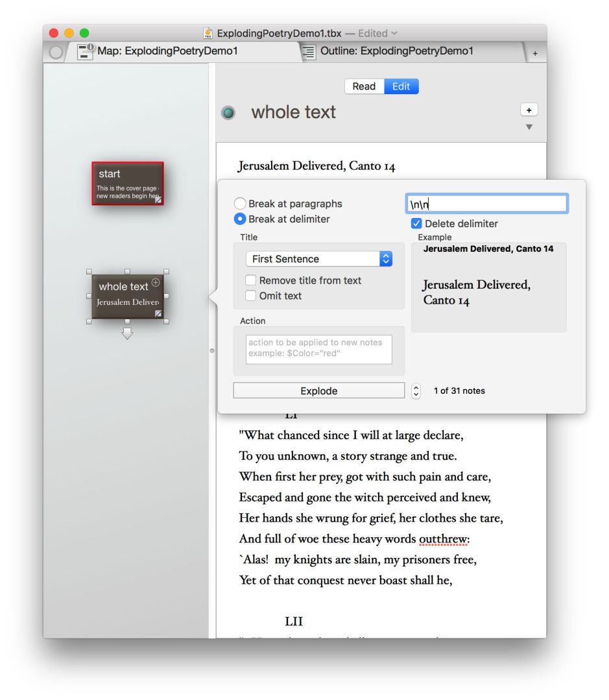Click the text indicator icon on the start note
The image size is (609, 700).
click(x=158, y=200)
